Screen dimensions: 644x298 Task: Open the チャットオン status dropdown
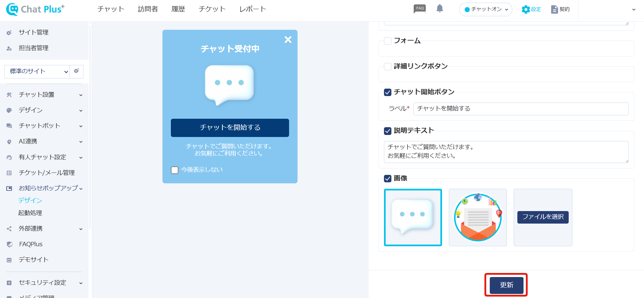(x=486, y=9)
